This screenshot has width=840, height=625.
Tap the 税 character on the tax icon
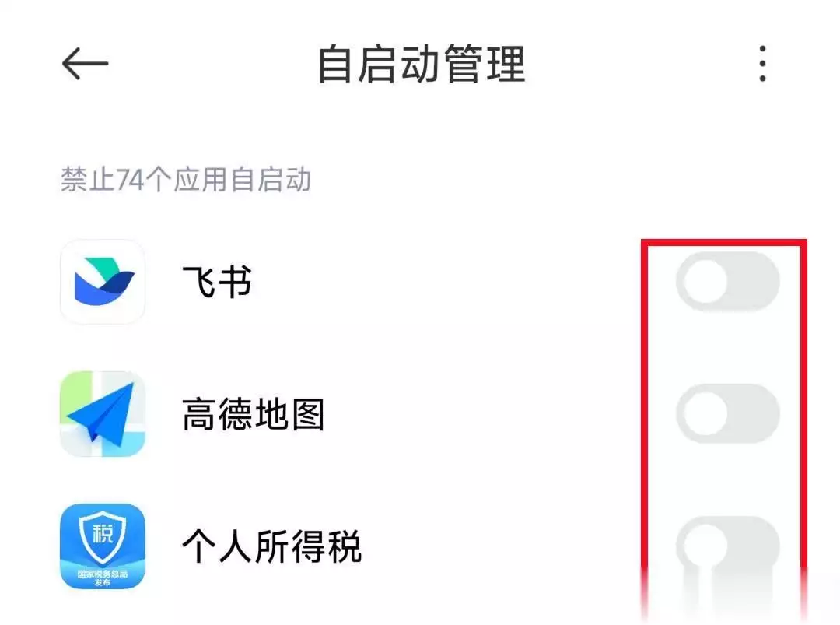tap(103, 534)
